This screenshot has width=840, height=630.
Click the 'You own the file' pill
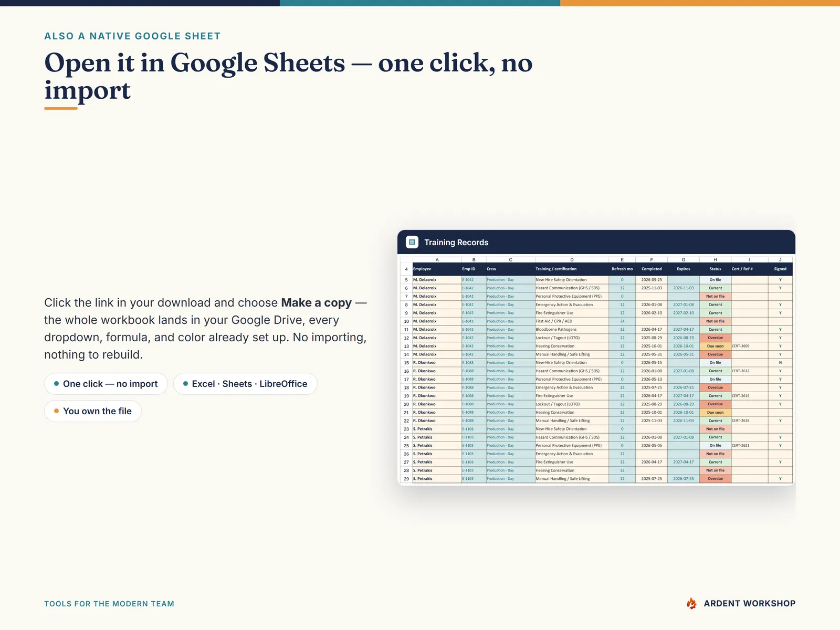pyautogui.click(x=93, y=411)
